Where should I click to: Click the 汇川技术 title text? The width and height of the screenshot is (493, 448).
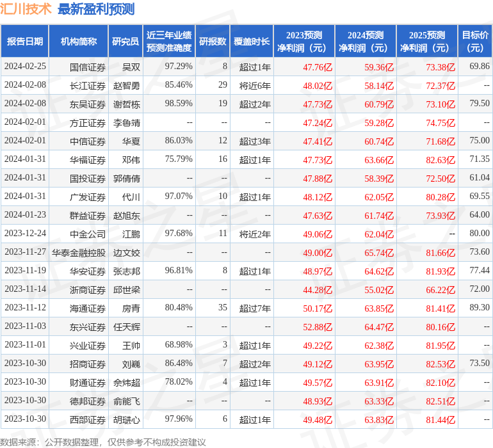click(x=26, y=9)
